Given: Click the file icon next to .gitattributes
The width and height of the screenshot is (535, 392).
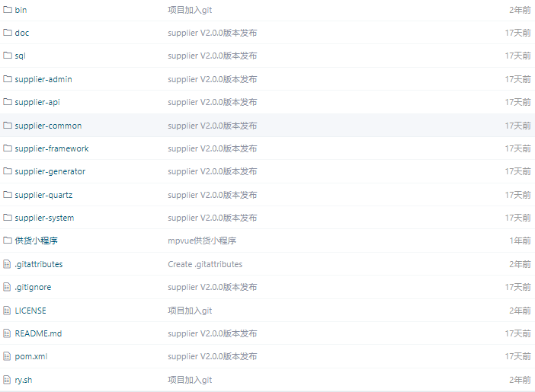Looking at the screenshot, I should pos(8,264).
